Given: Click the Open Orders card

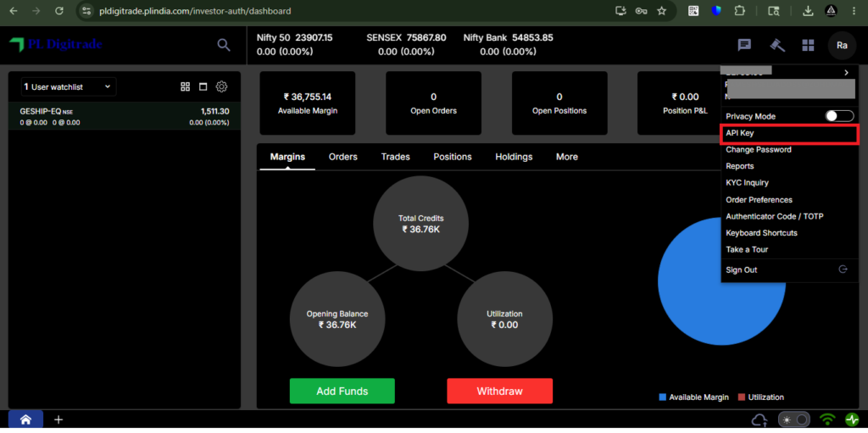Looking at the screenshot, I should click(433, 103).
